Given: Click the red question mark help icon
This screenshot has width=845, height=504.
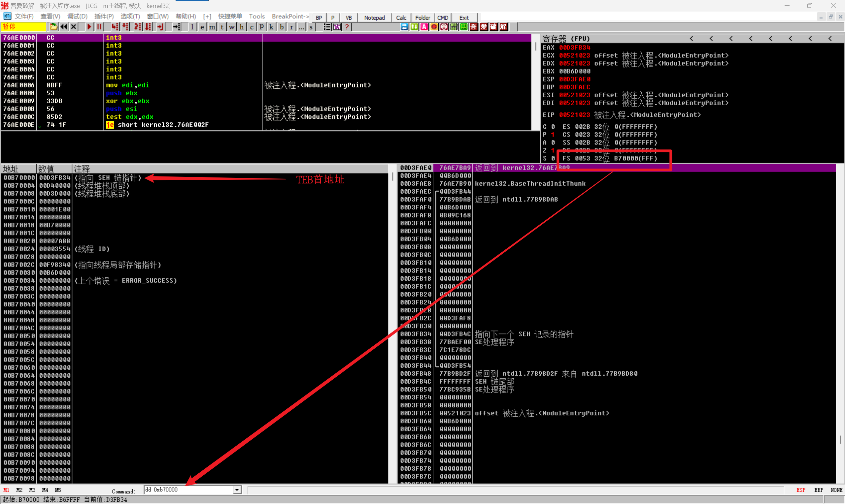Looking at the screenshot, I should tap(347, 27).
